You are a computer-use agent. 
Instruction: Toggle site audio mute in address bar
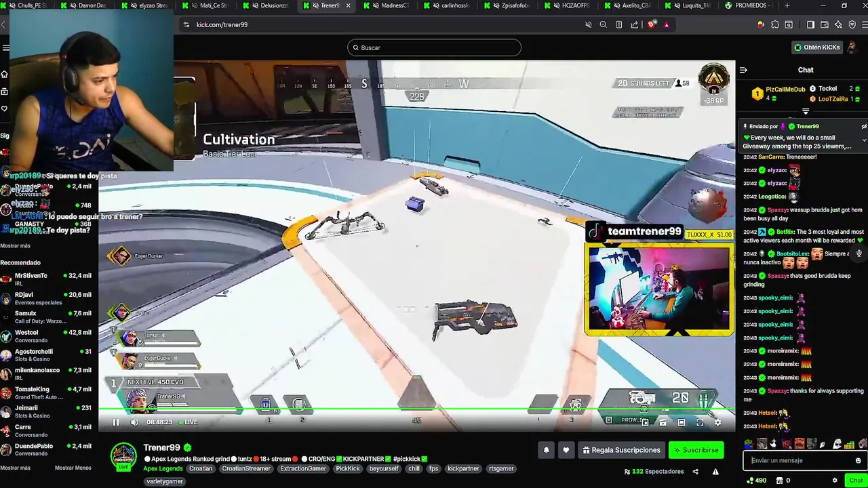[588, 24]
